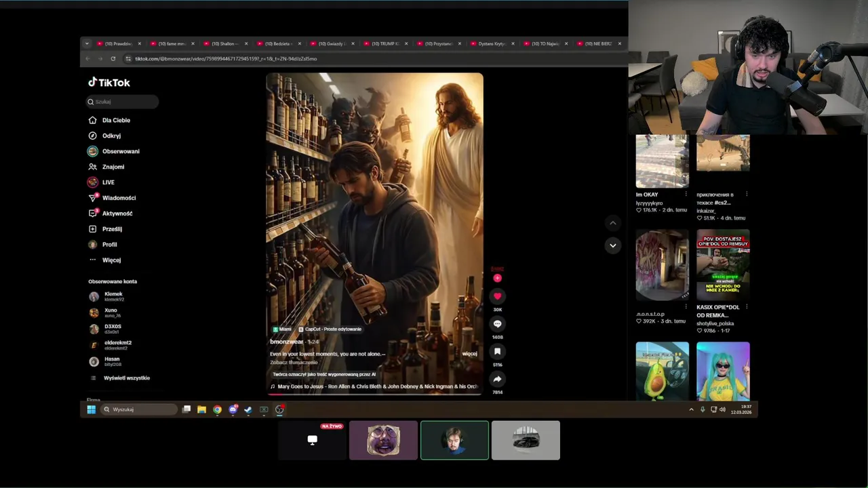
Task: Click Prześlij upload option
Action: [x=105, y=229]
